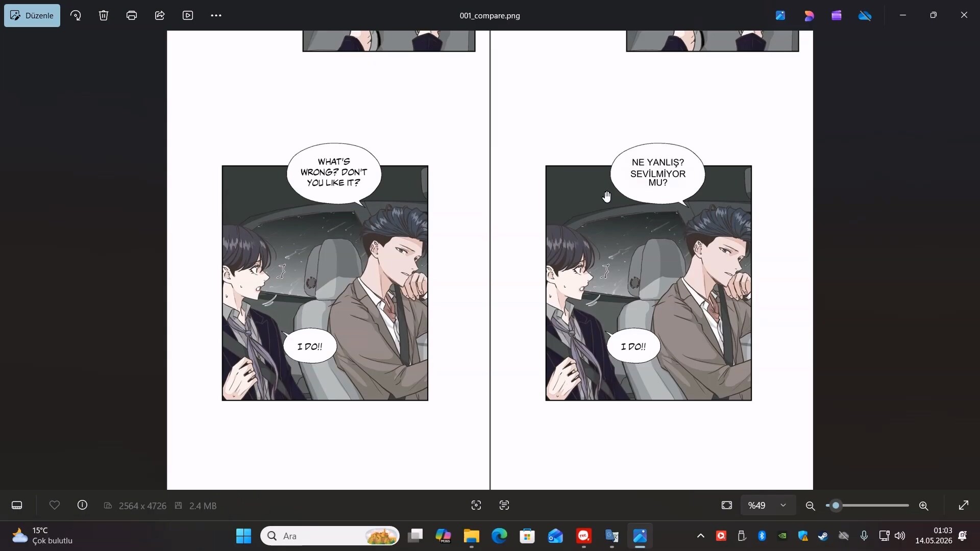The image size is (980, 551).
Task: Click the 2564 x 4726 dimensions text
Action: 142,506
